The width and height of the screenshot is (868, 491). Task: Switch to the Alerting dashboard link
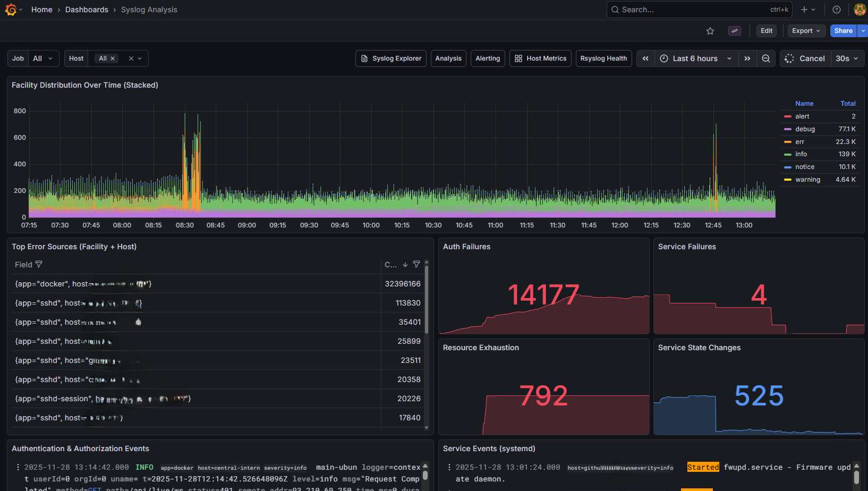[488, 58]
